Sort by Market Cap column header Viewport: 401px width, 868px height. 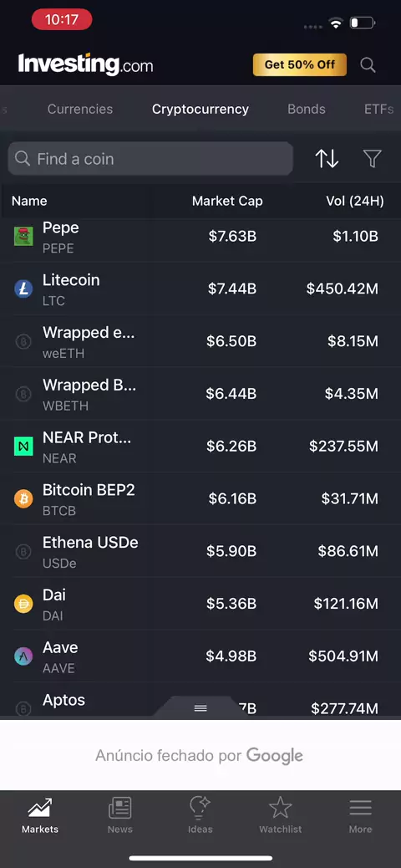(x=227, y=201)
